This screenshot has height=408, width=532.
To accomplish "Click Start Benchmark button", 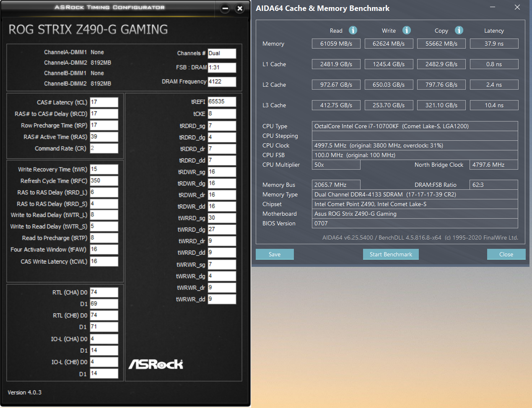I will pos(391,254).
